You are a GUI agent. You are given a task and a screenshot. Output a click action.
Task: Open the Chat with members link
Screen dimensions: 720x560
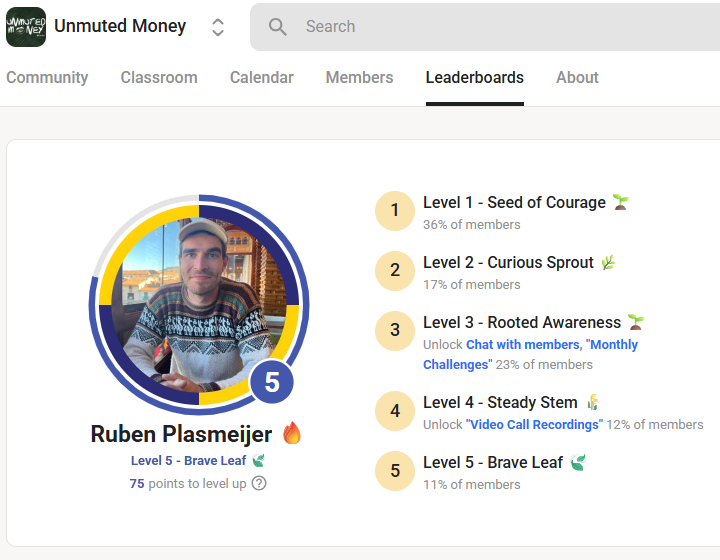pos(522,345)
